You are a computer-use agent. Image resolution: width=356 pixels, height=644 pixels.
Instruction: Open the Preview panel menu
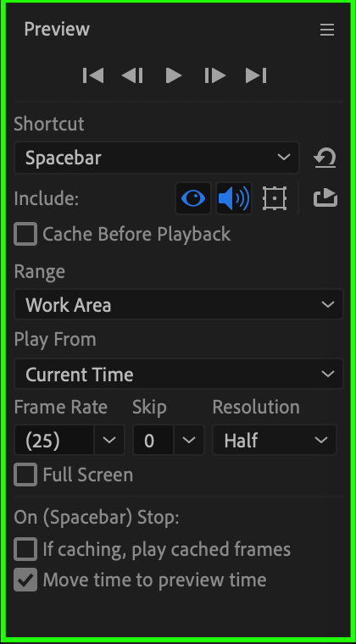coord(327,30)
